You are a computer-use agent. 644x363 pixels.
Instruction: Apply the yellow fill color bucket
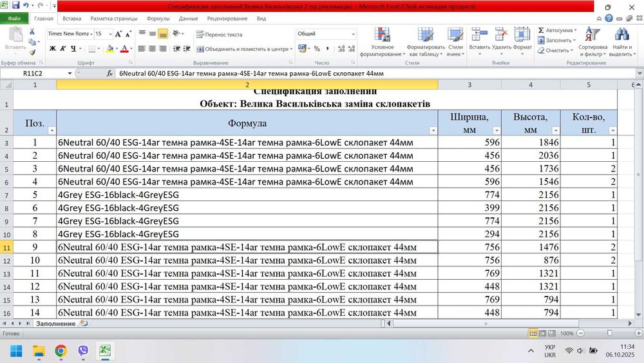(109, 48)
